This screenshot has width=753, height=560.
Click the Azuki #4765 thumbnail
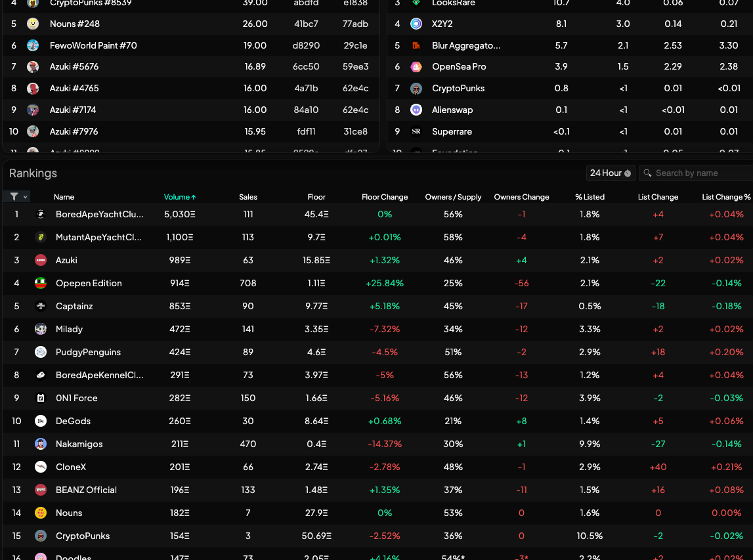[x=33, y=89]
